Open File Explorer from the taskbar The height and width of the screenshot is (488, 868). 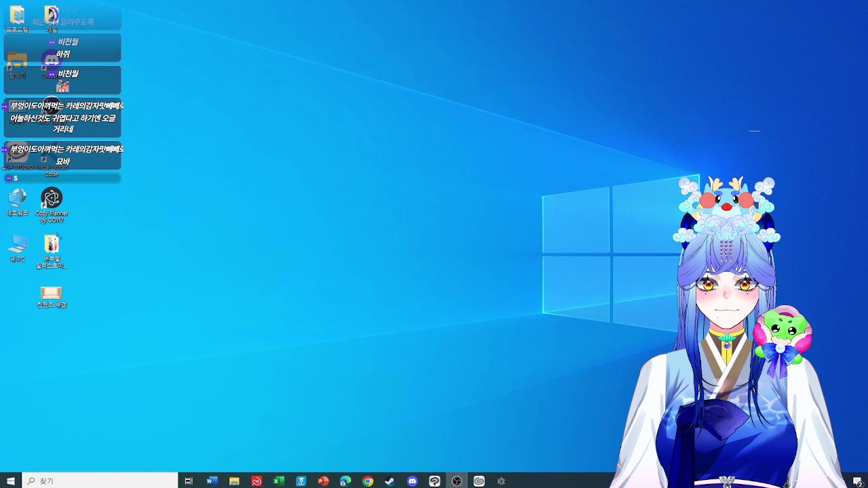tap(234, 481)
